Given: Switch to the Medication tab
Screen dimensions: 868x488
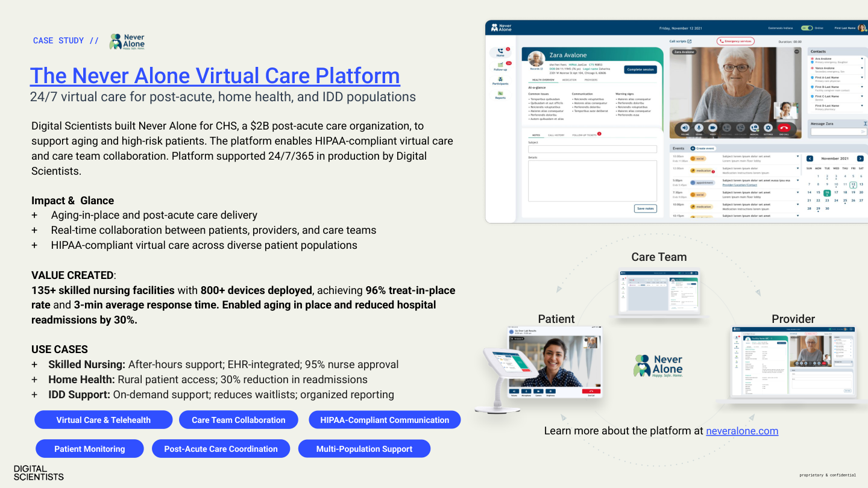Looking at the screenshot, I should pos(569,80).
